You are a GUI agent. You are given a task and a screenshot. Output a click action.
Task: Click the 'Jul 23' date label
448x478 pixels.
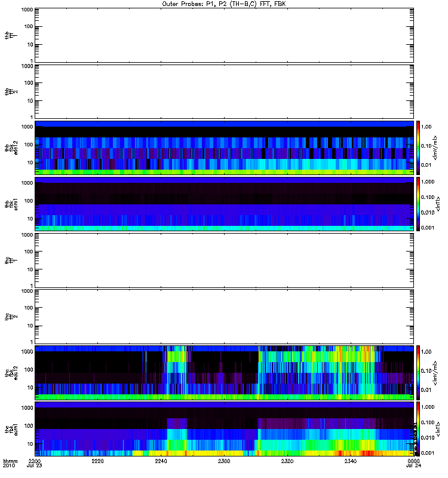click(x=35, y=465)
